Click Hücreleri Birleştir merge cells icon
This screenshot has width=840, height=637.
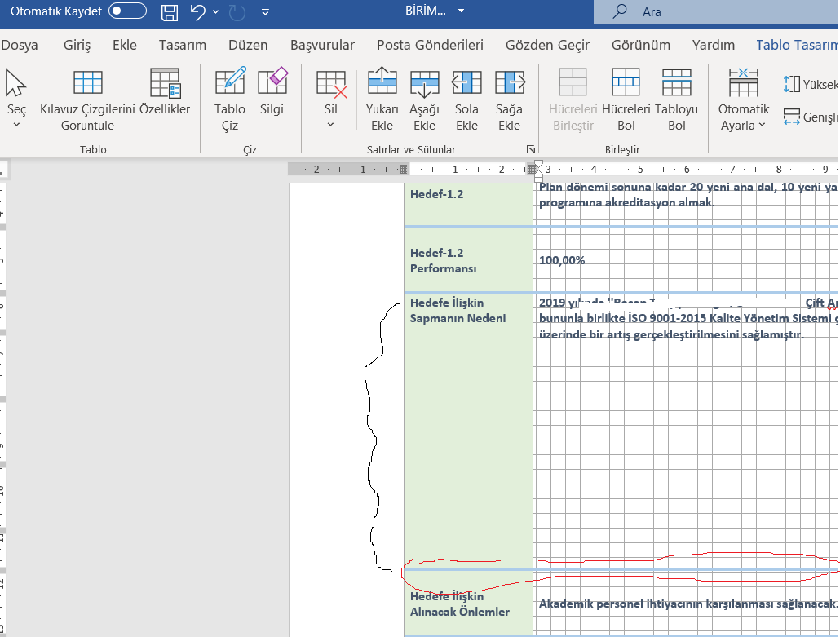pos(573,82)
